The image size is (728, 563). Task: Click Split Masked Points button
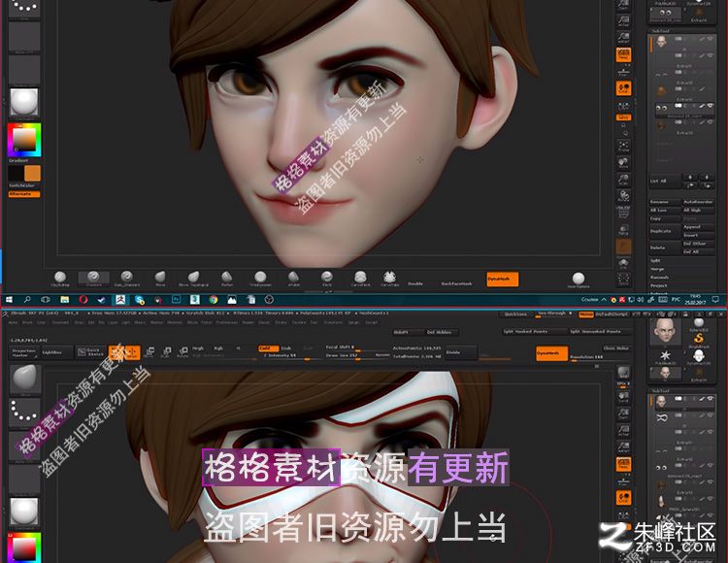534,331
